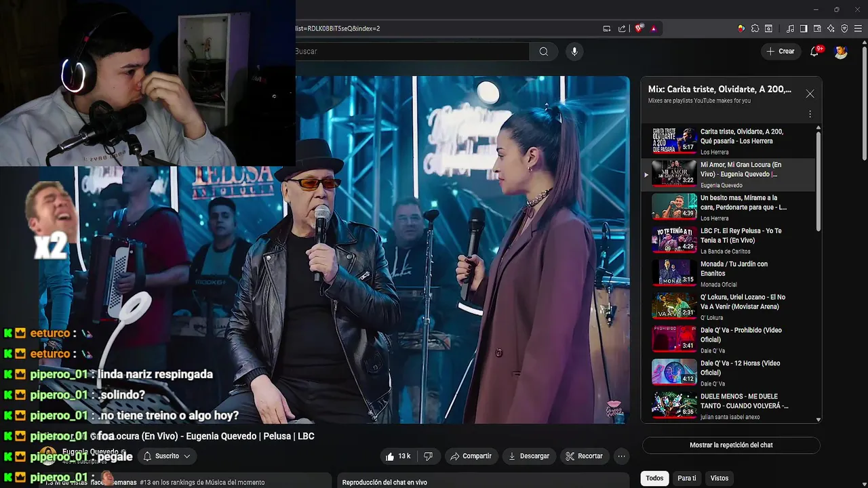Select the Todos filter chip
The image size is (868, 488).
[x=654, y=479]
